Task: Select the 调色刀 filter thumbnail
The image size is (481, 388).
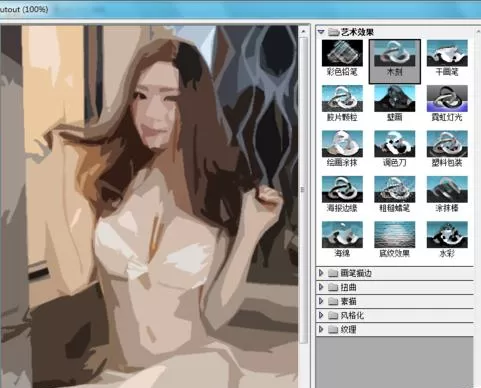Action: [395, 144]
